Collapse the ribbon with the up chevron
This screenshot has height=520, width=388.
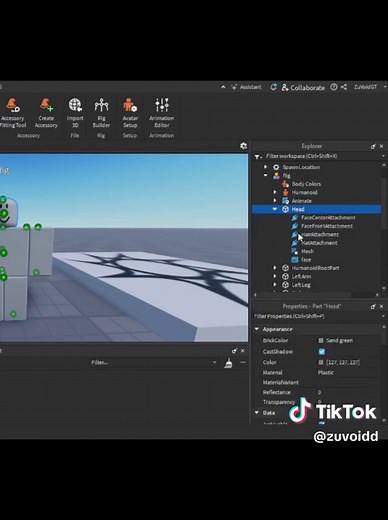(x=223, y=87)
